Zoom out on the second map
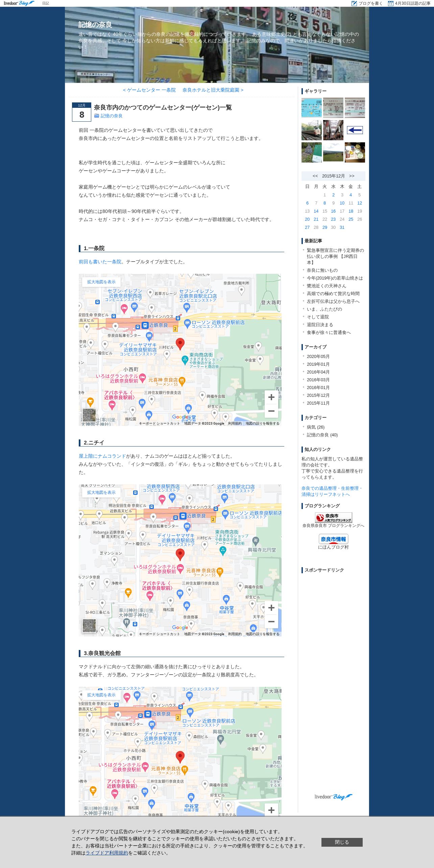The image size is (434, 868). [271, 622]
